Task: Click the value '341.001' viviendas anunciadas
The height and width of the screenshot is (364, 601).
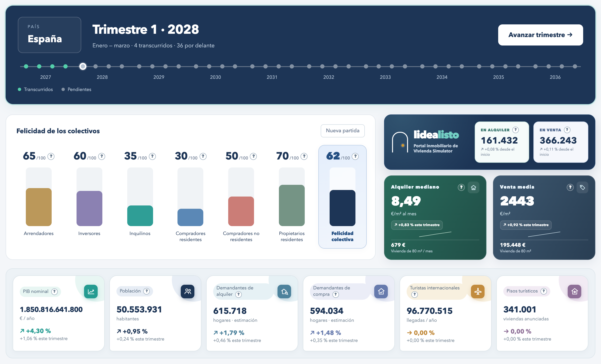Action: click(520, 309)
